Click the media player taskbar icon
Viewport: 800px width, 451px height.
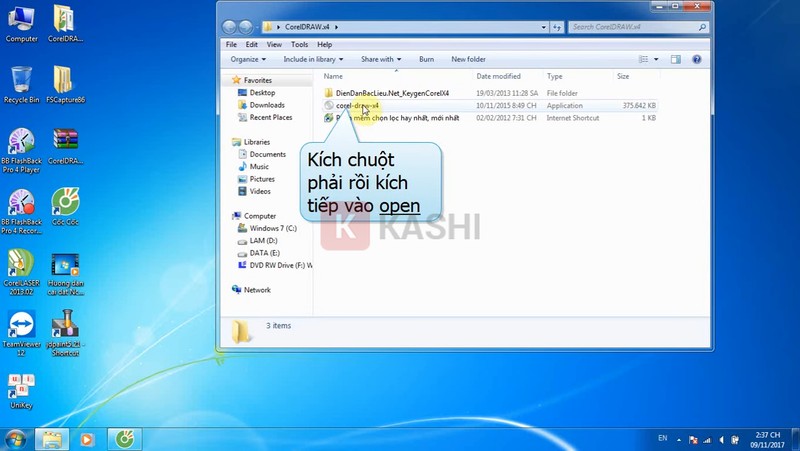(x=87, y=439)
